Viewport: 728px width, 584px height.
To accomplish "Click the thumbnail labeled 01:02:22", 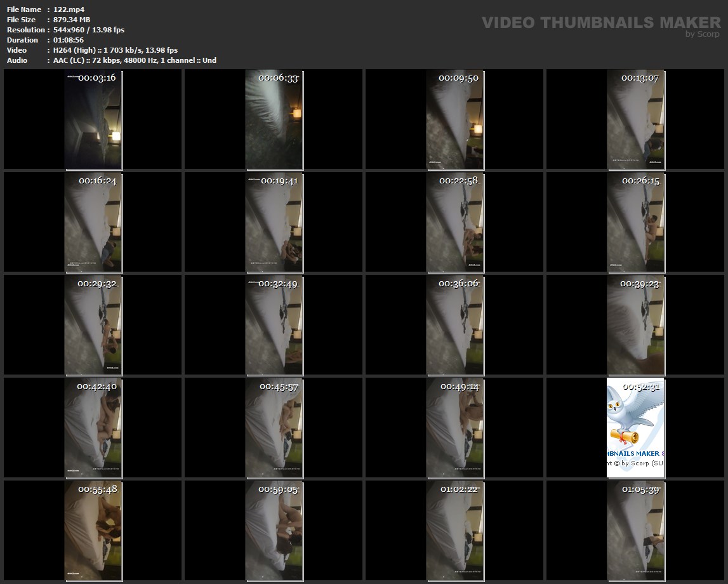I will [455, 531].
